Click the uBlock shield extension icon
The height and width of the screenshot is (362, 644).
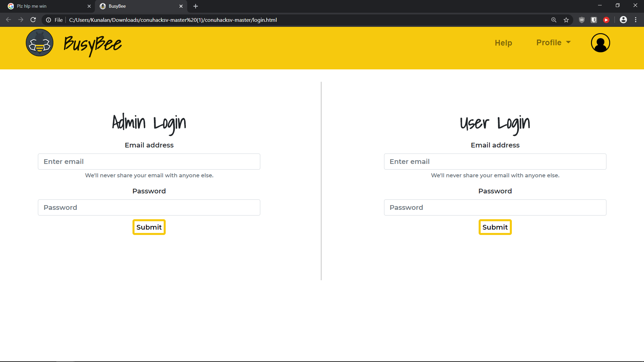582,20
